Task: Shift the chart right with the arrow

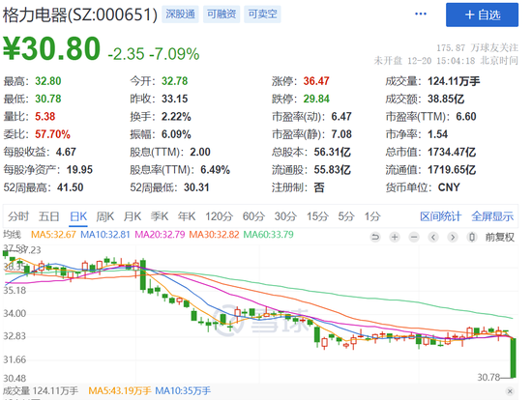Action: 453,237
